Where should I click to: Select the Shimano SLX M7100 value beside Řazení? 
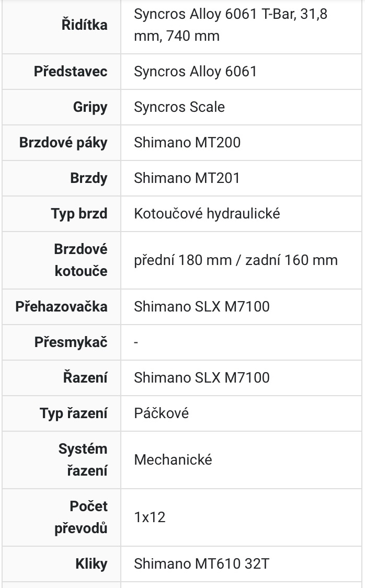pyautogui.click(x=202, y=377)
